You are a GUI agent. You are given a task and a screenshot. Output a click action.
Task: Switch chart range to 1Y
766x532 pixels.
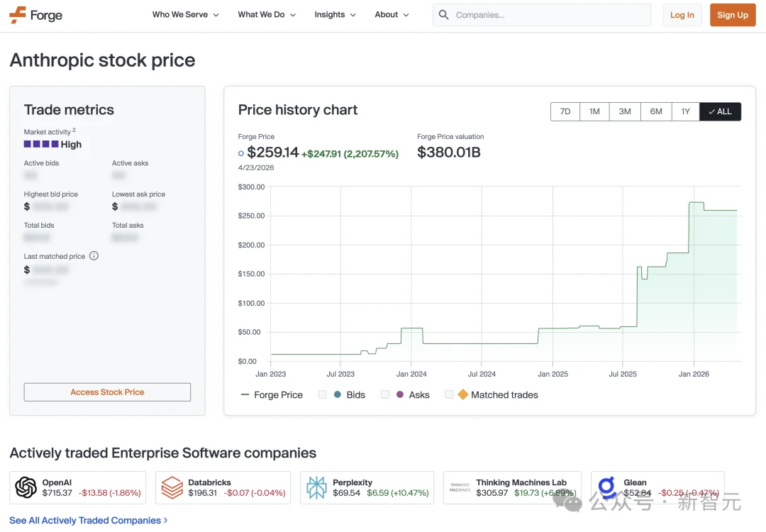tap(685, 111)
